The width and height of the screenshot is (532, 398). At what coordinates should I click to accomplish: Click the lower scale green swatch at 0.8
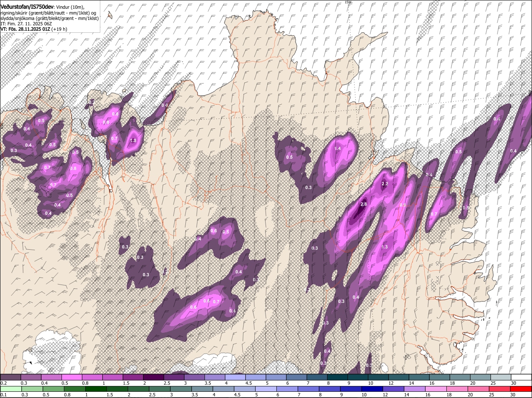click(x=75, y=389)
